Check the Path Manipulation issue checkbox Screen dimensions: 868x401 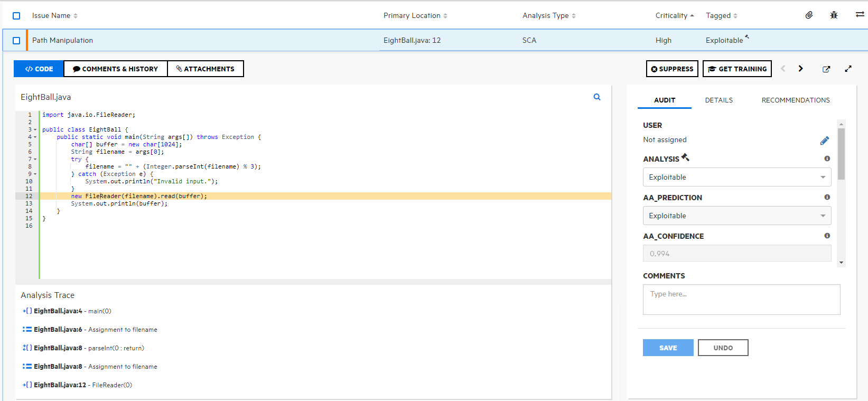16,41
